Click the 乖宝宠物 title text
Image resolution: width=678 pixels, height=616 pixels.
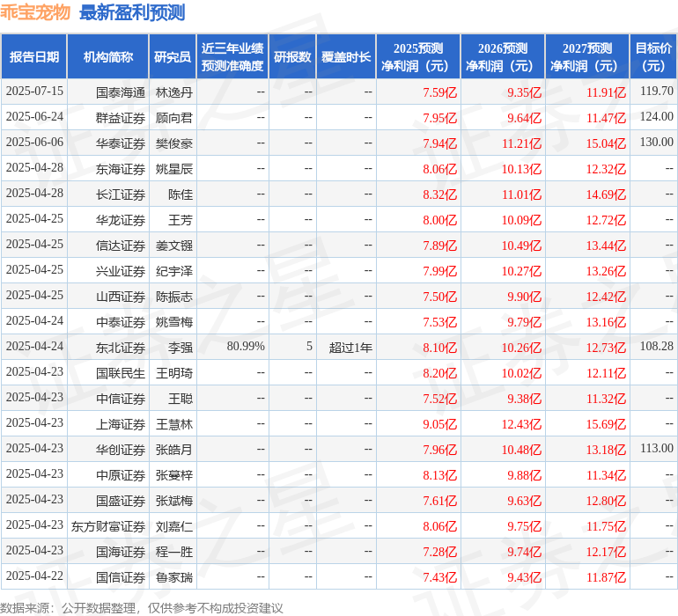coord(35,12)
